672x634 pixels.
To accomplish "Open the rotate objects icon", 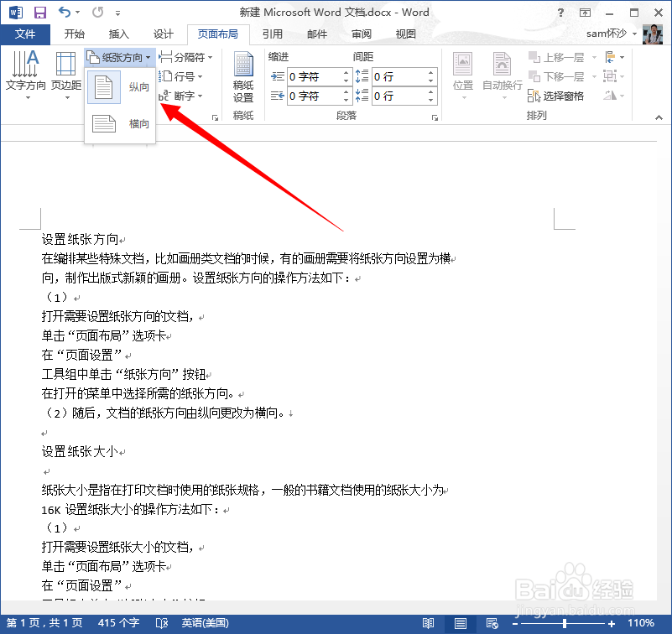I will coord(614,96).
